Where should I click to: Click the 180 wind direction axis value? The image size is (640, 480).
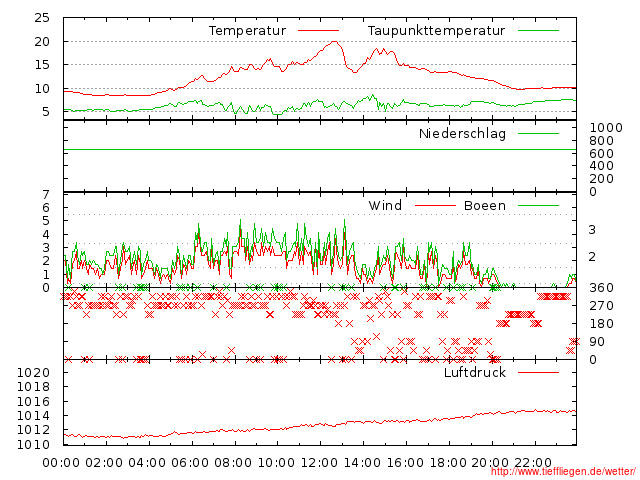click(601, 324)
